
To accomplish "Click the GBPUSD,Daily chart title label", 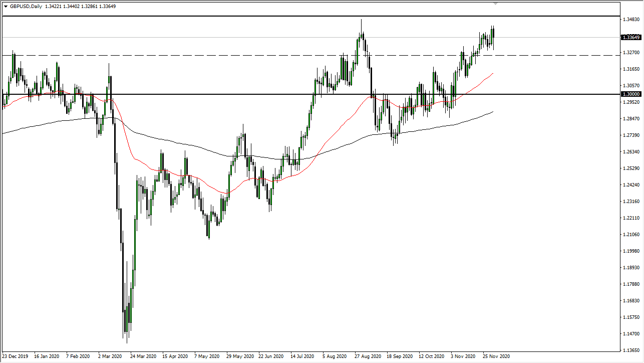I will click(x=25, y=6).
